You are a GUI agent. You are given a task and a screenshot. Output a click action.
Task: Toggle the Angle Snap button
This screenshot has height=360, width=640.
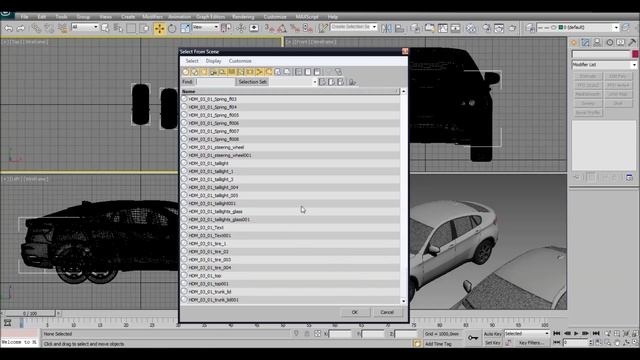pyautogui.click(x=282, y=28)
